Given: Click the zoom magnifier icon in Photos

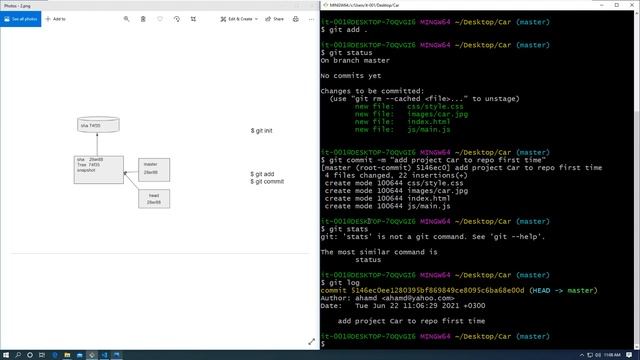Looking at the screenshot, I should coord(127,19).
